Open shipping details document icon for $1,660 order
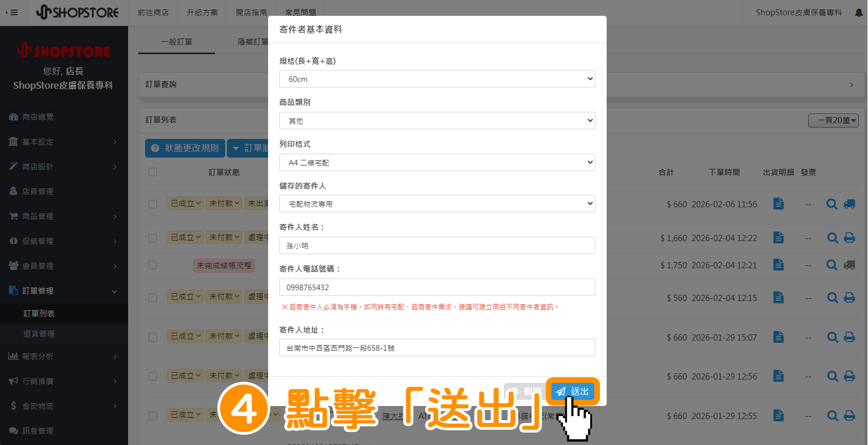Image resolution: width=868 pixels, height=445 pixels. [778, 238]
